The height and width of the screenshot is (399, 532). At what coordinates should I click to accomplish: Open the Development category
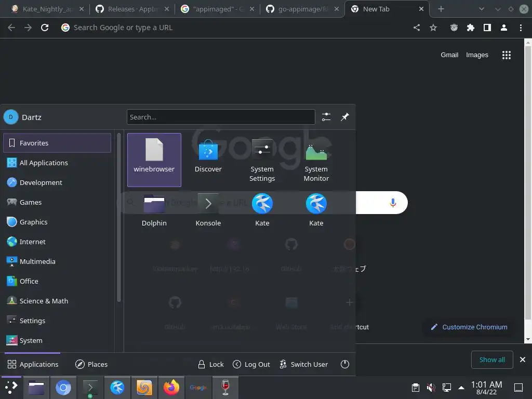point(57,182)
